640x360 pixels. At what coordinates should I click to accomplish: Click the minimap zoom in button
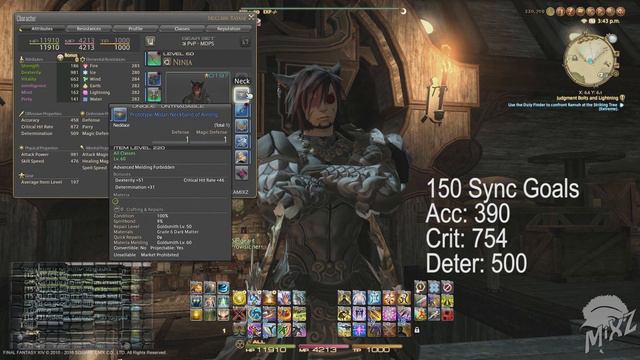click(x=617, y=53)
